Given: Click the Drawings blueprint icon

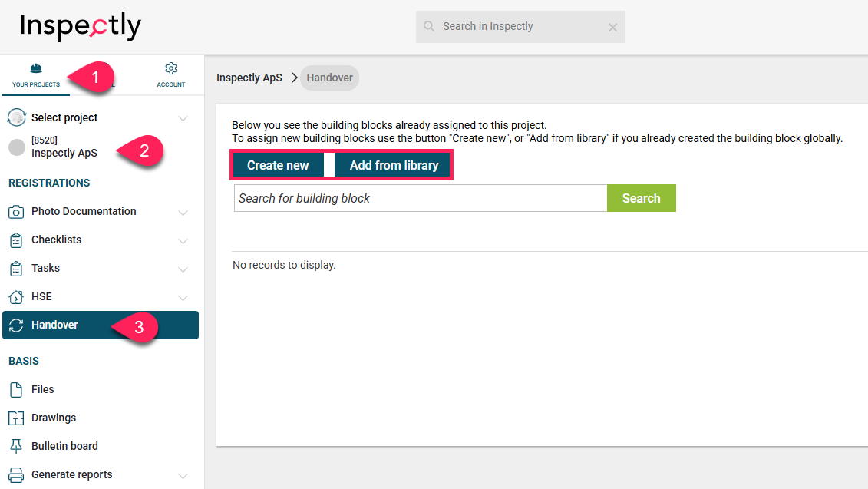Looking at the screenshot, I should click(16, 418).
